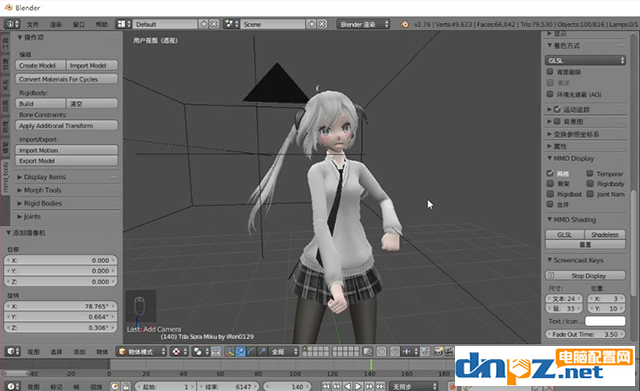The image size is (640, 391).
Task: Play the animation in reverse
Action: (347, 386)
